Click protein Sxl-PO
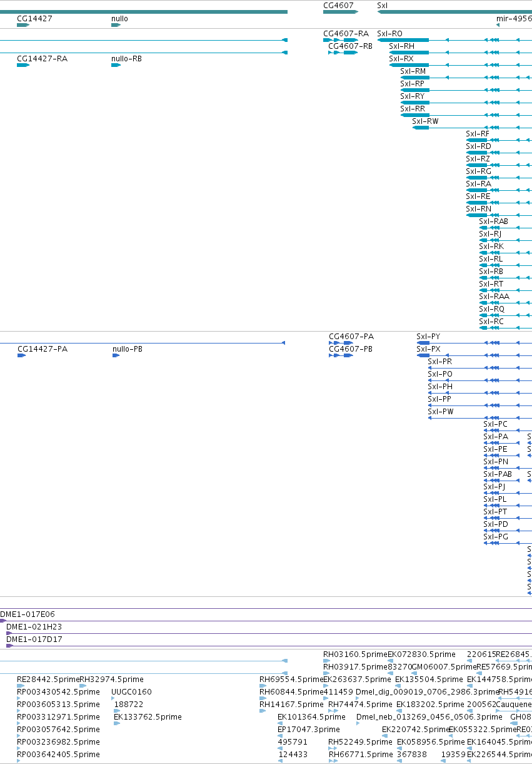Viewport: 532px width, 764px height. pyautogui.click(x=440, y=374)
